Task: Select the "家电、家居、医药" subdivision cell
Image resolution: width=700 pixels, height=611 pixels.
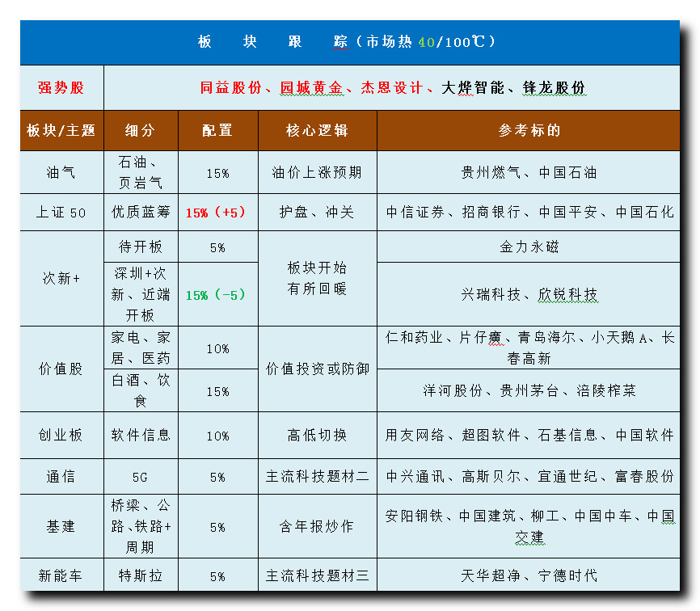Action: coord(141,348)
